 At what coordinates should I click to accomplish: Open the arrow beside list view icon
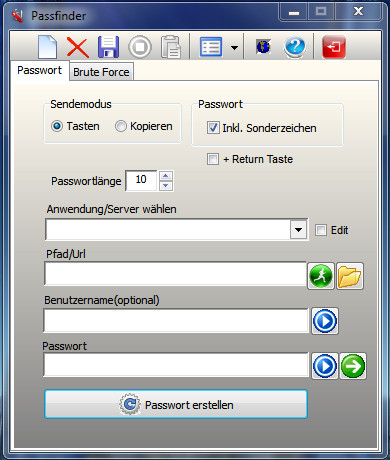[x=235, y=47]
